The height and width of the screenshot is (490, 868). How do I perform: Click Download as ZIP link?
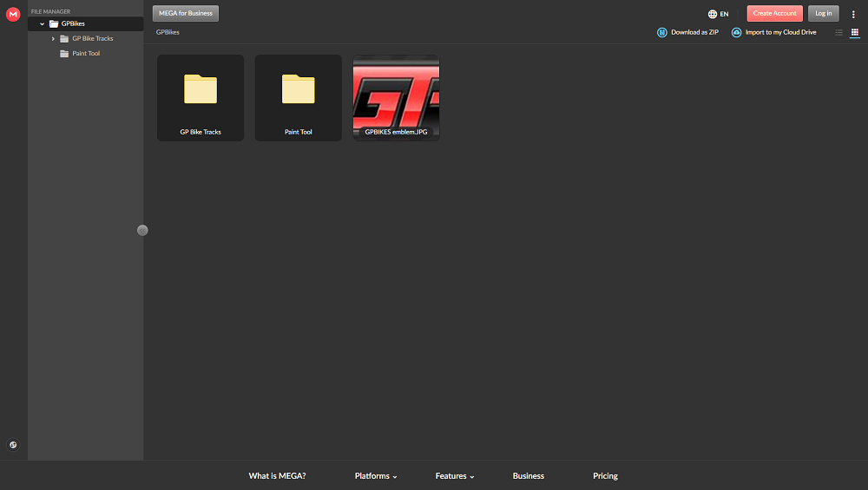[x=694, y=32]
